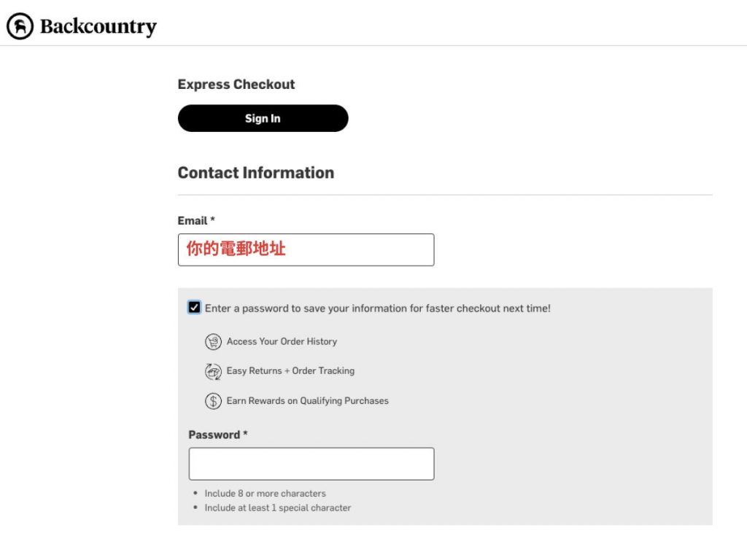The width and height of the screenshot is (747, 560).
Task: Click the Earn Rewards dollar icon
Action: click(213, 401)
